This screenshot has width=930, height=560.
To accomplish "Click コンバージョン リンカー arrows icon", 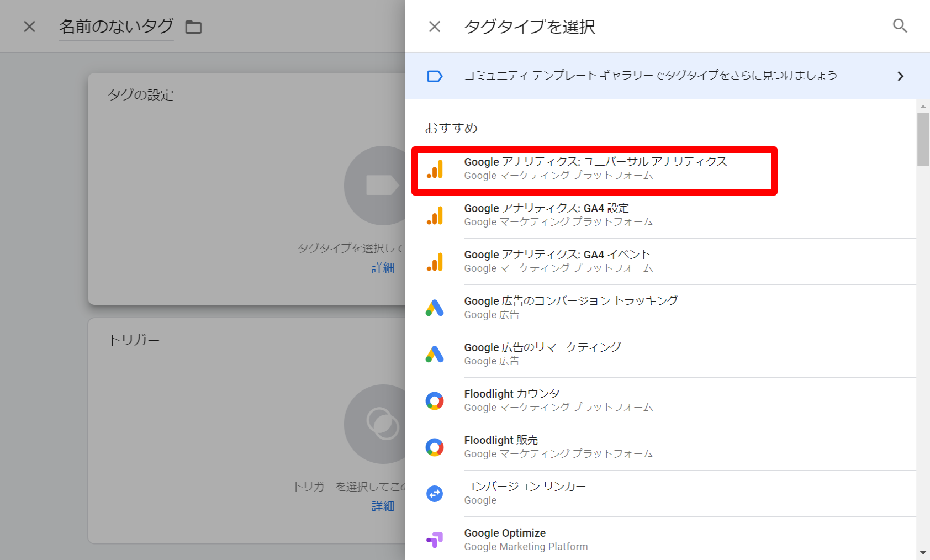I will [x=435, y=494].
